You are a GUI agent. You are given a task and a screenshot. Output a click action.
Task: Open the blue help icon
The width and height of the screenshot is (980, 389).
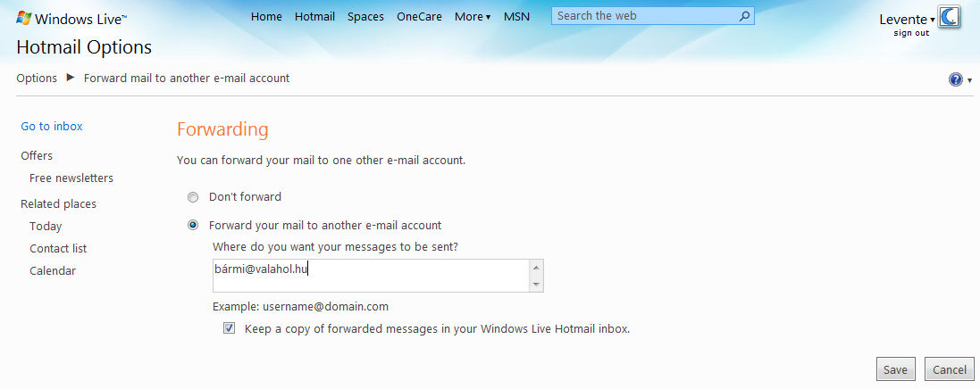[956, 79]
